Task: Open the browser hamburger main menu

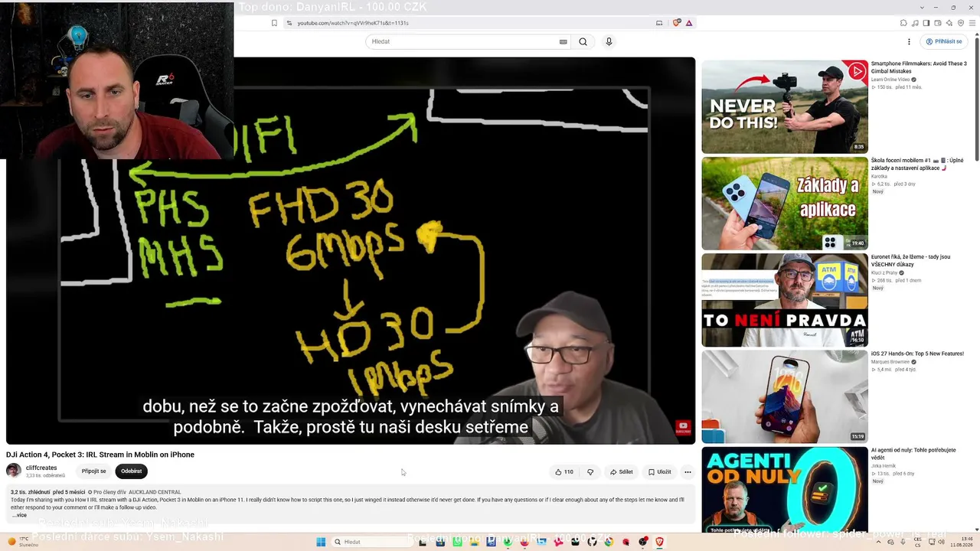Action: (x=972, y=23)
